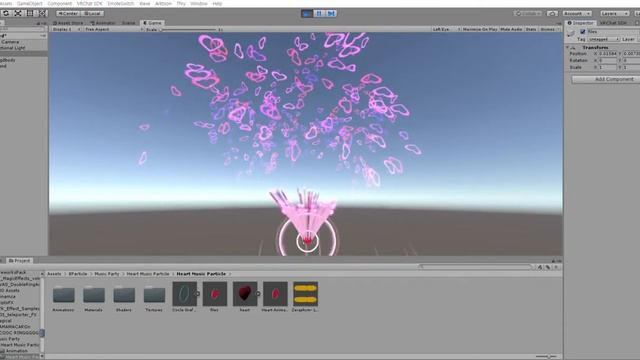Switch to the Animator tab
Screen dimensions: 640x360
point(102,23)
